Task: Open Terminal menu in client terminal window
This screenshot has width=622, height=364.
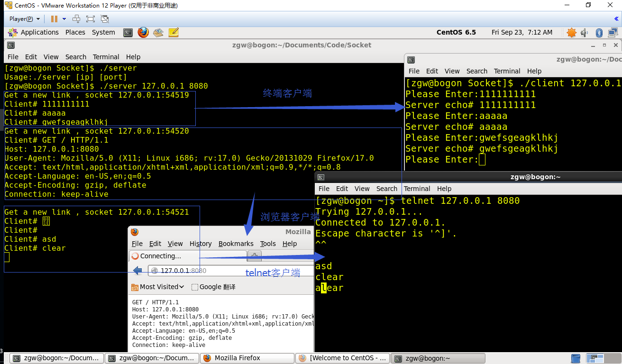Action: point(507,71)
